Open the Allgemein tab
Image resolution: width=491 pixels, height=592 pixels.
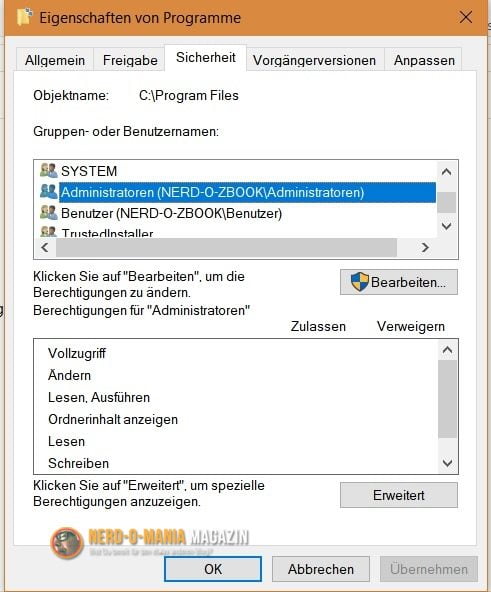[55, 60]
